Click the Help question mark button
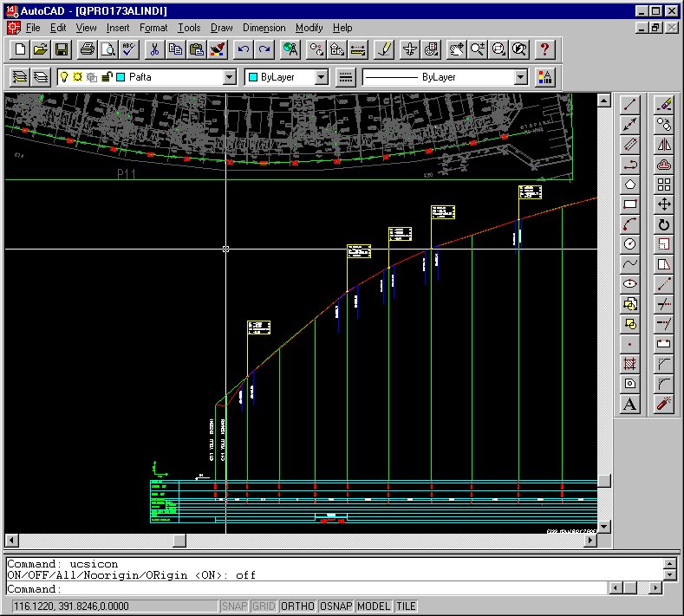This screenshot has height=616, width=684. click(544, 49)
